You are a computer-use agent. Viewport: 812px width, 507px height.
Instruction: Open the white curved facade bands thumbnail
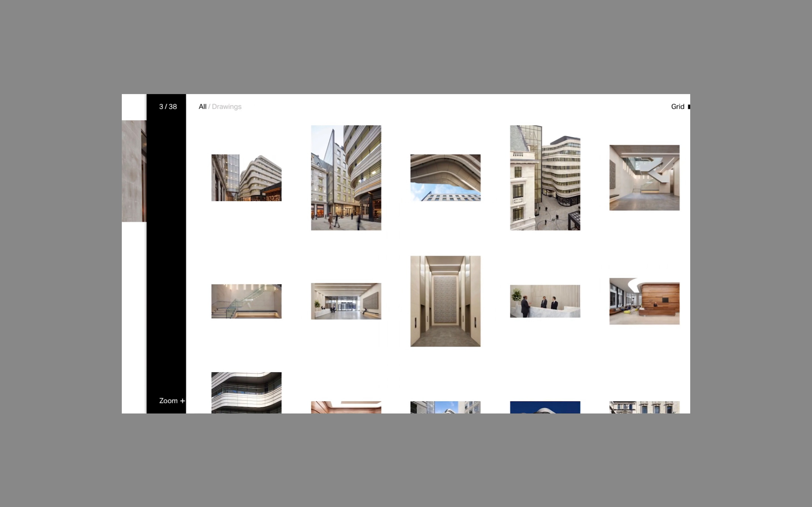[x=246, y=392]
